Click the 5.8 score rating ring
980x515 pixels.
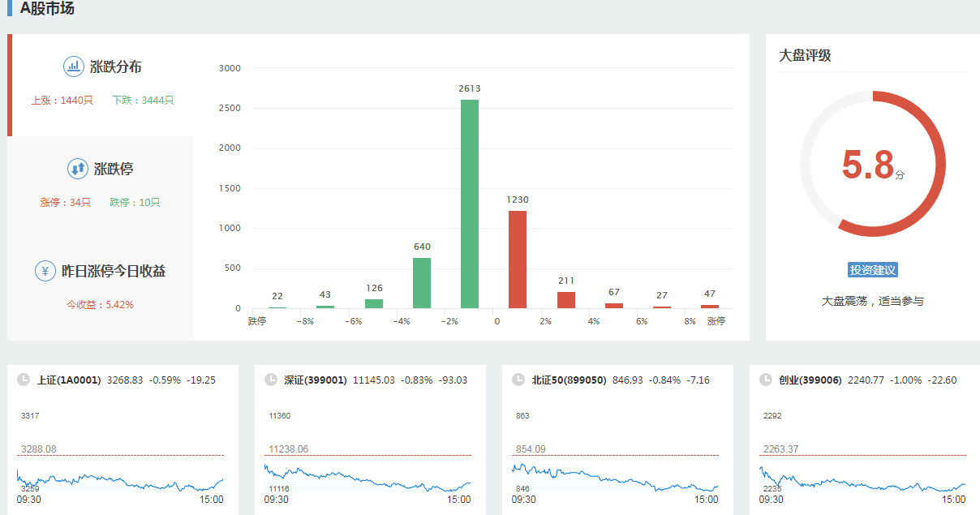(x=872, y=164)
